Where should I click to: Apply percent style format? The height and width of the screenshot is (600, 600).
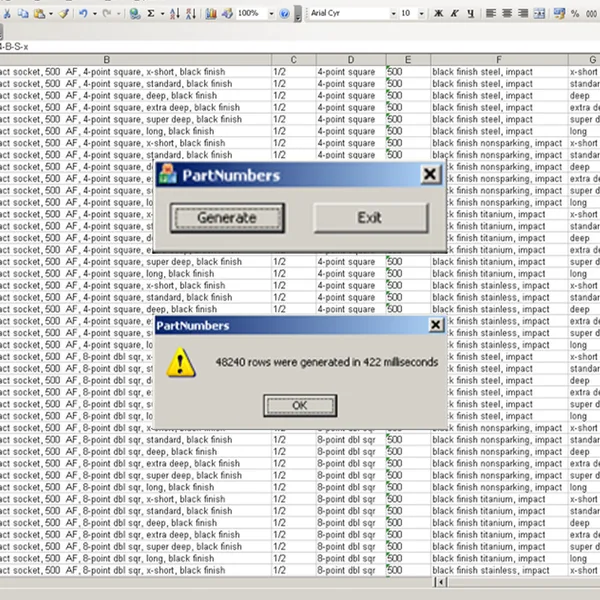tap(575, 14)
